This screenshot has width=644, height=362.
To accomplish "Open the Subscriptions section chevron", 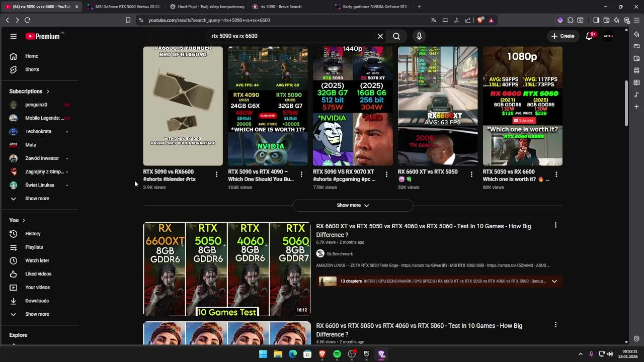I will point(48,92).
